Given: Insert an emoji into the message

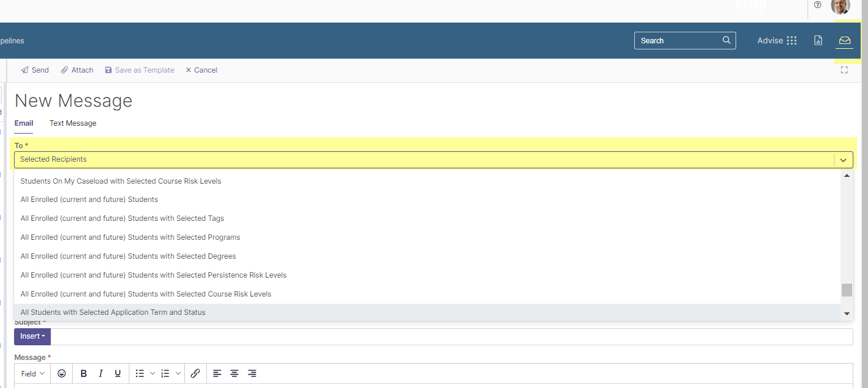Looking at the screenshot, I should pos(62,373).
